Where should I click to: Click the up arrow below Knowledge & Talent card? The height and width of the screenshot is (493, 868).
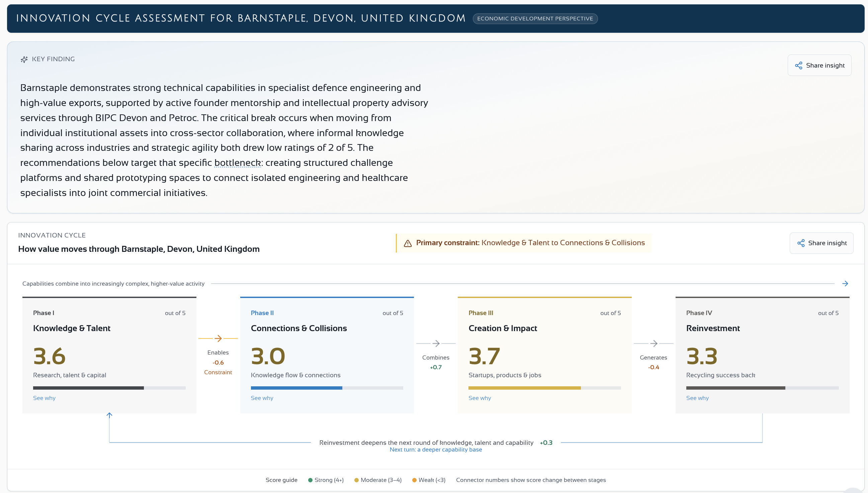click(x=109, y=415)
